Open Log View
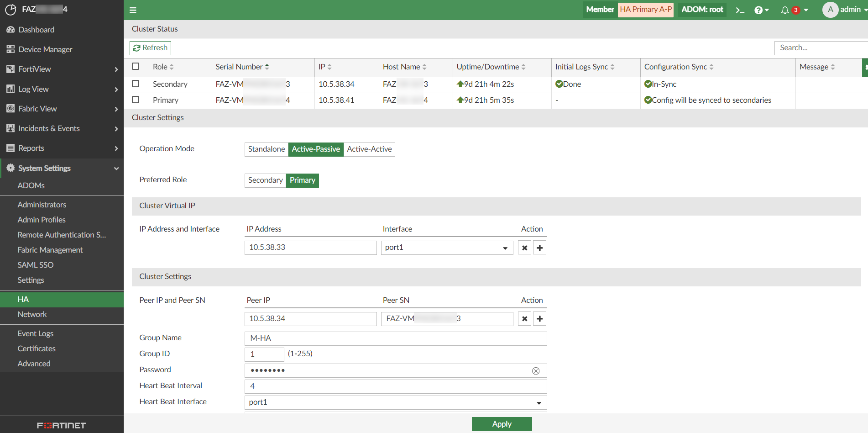868x433 pixels. (x=33, y=89)
